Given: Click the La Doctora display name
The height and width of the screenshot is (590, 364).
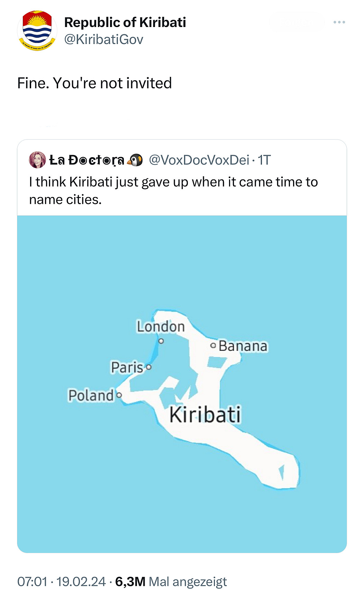Looking at the screenshot, I should click(87, 160).
